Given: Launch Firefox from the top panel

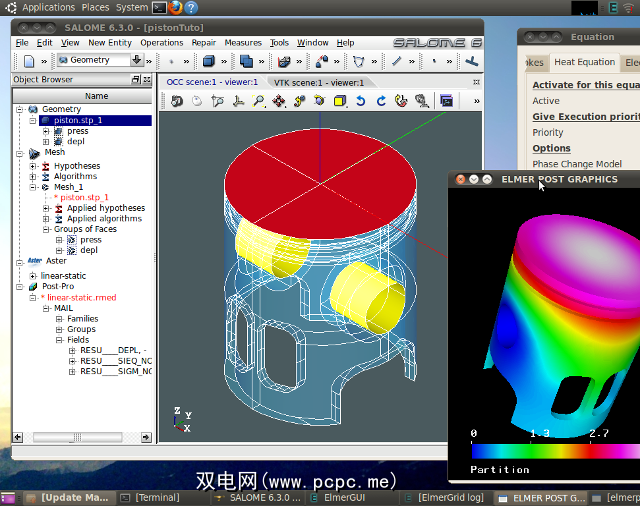Looking at the screenshot, I should pyautogui.click(x=174, y=7).
